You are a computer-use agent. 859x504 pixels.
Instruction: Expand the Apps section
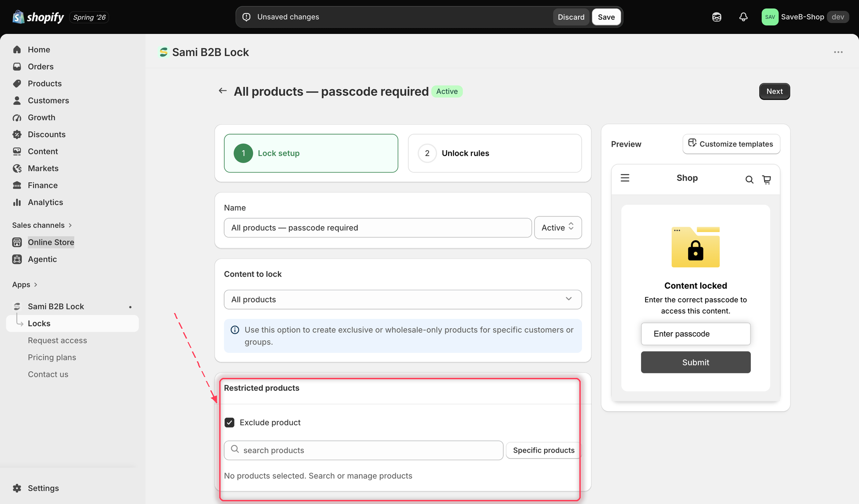pyautogui.click(x=25, y=285)
